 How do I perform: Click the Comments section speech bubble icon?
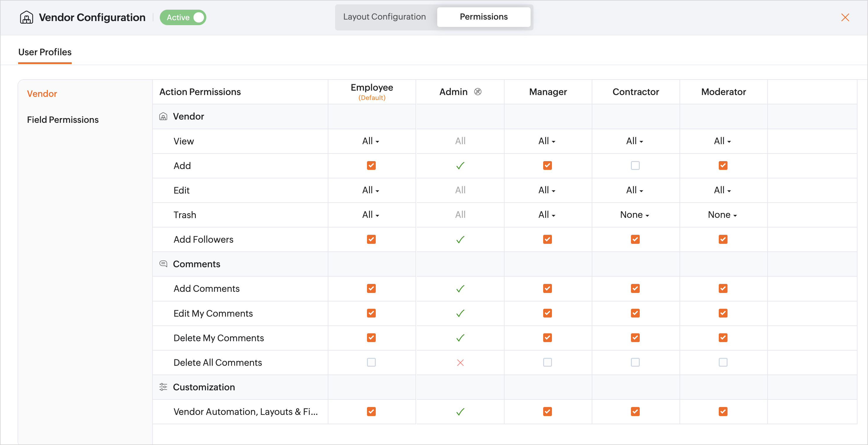[163, 264]
